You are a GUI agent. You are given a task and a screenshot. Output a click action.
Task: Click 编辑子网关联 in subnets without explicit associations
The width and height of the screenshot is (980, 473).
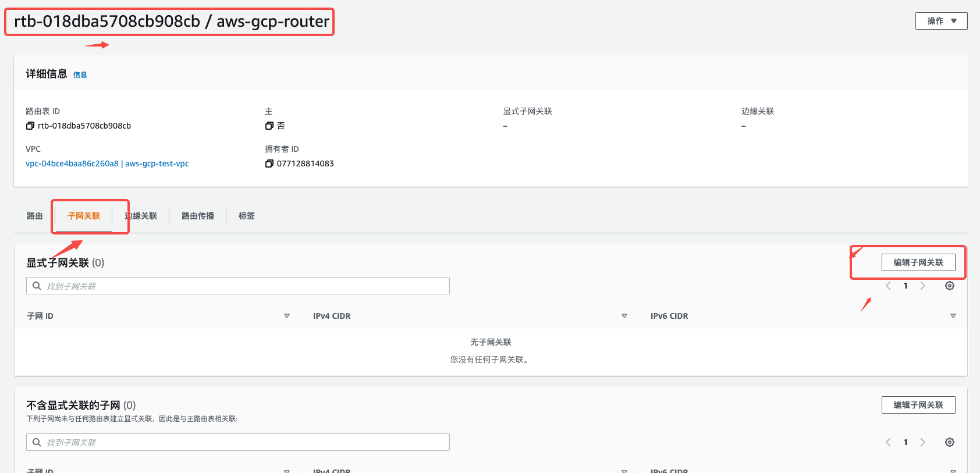coord(918,405)
